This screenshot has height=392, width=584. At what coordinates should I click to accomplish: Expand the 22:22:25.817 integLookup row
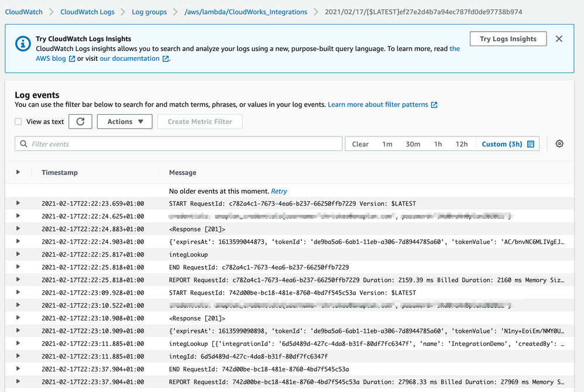[18, 254]
